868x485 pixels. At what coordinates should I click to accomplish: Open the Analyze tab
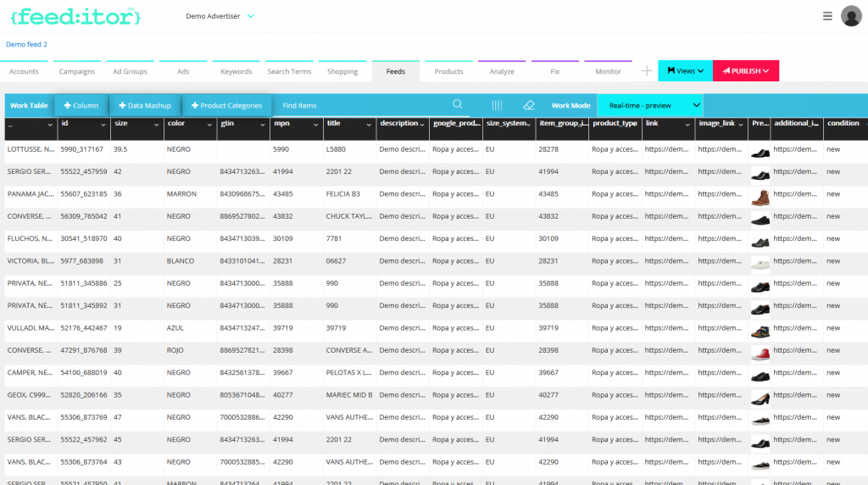click(x=502, y=71)
